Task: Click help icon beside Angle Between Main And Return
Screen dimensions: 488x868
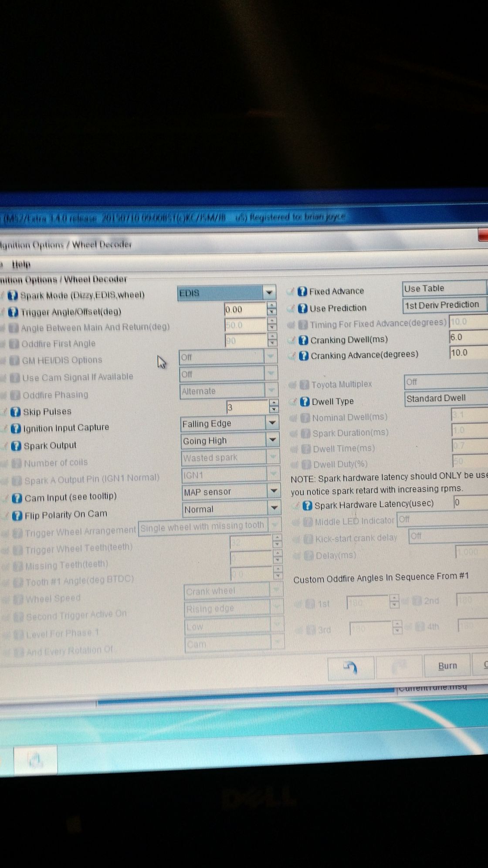Action: pos(14,328)
